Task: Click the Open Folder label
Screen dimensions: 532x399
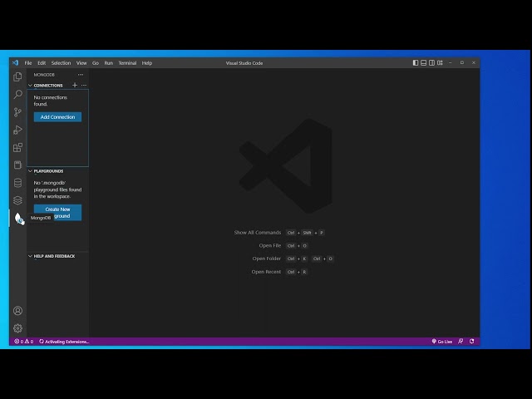Action: pos(266,259)
